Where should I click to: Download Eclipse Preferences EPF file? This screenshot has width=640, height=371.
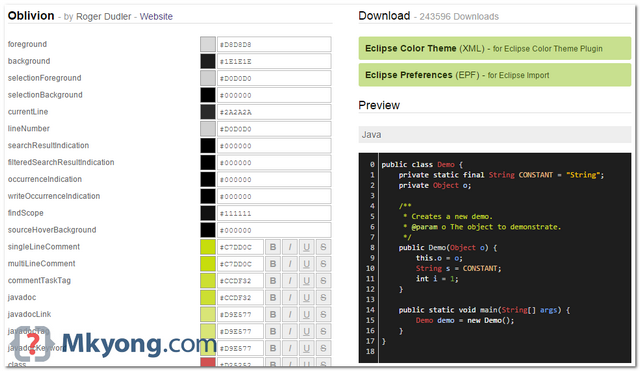[495, 75]
